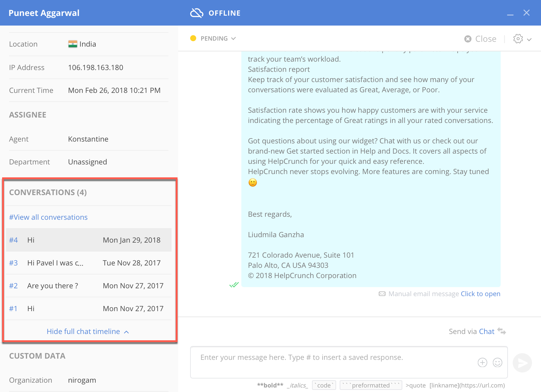Click the send-channel swap arrows icon

(502, 331)
